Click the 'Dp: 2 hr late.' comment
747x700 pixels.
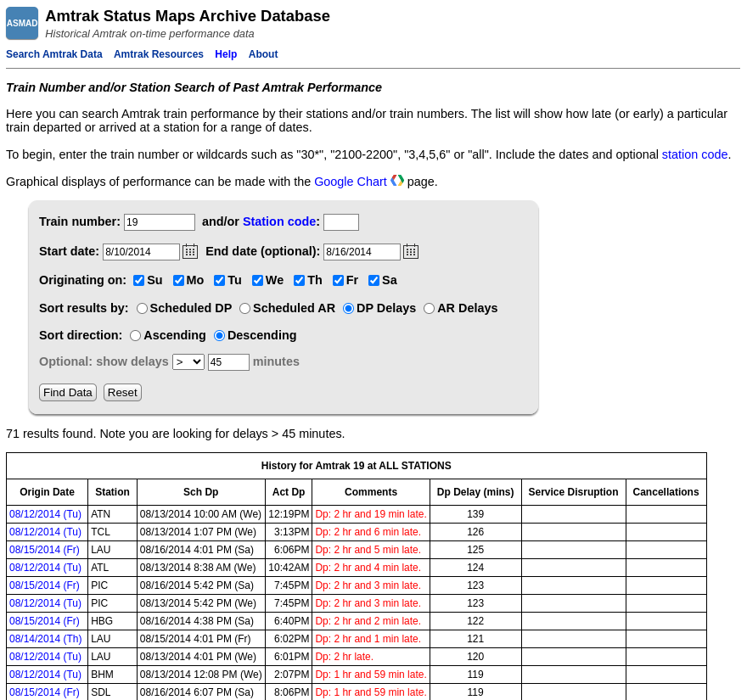pos(345,657)
